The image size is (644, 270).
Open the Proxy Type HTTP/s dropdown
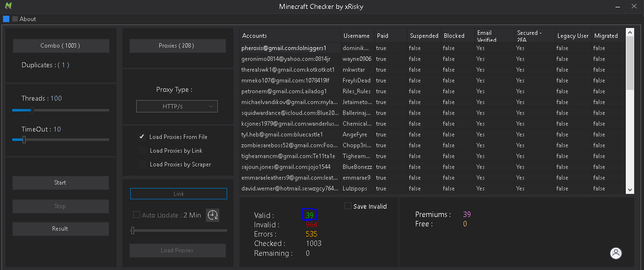pyautogui.click(x=177, y=107)
